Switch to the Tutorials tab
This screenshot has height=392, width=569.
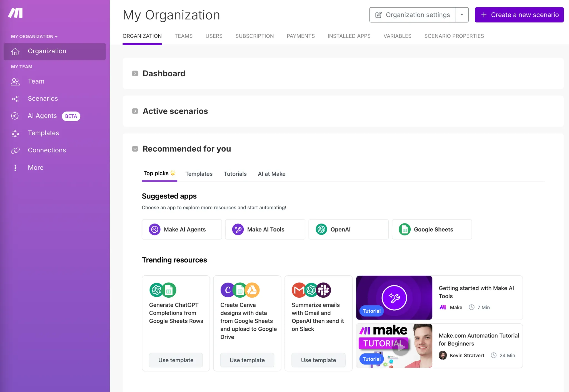pyautogui.click(x=235, y=174)
